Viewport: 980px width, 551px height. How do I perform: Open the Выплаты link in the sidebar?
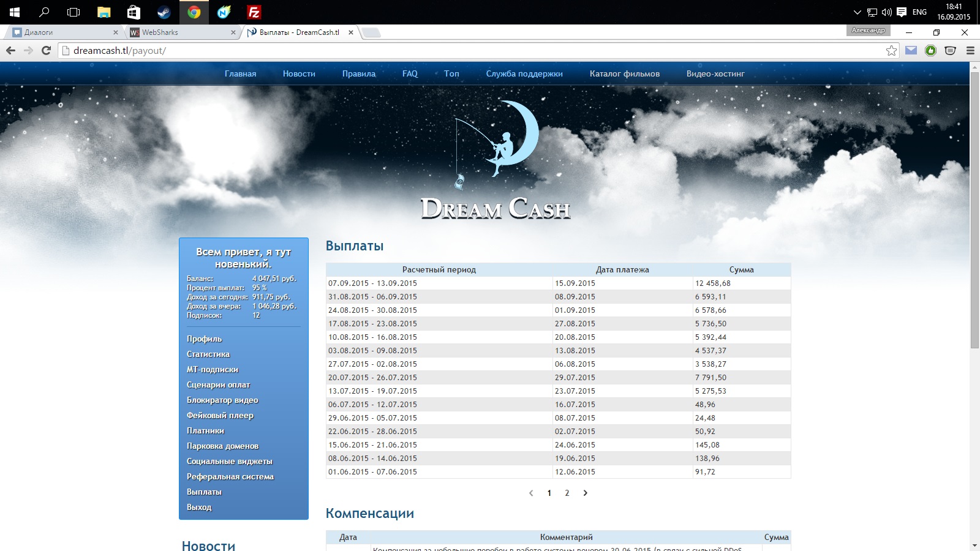(204, 492)
